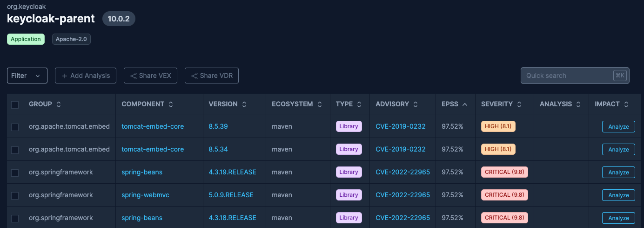
Task: Open spring-beans link in 4.3.18.RELEASE row
Action: pyautogui.click(x=142, y=218)
